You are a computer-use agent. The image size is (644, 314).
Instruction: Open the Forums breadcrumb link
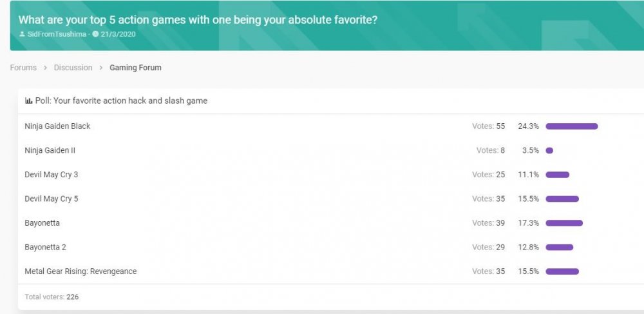click(23, 68)
